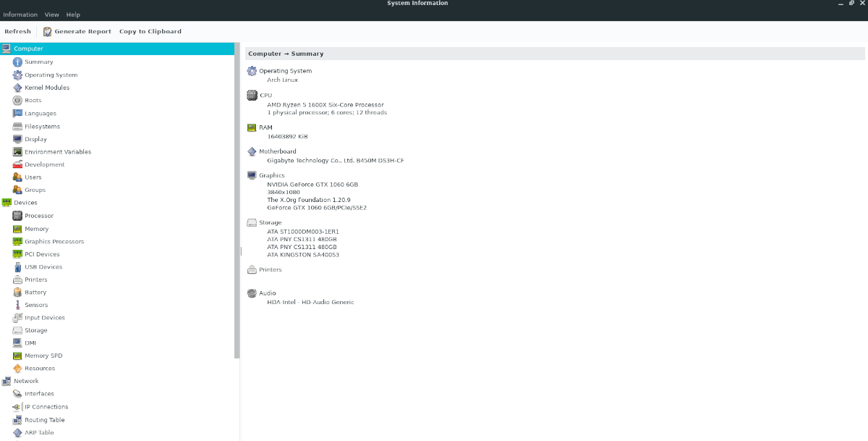Image resolution: width=868 pixels, height=441 pixels.
Task: Click the Summary info icon
Action: click(18, 62)
